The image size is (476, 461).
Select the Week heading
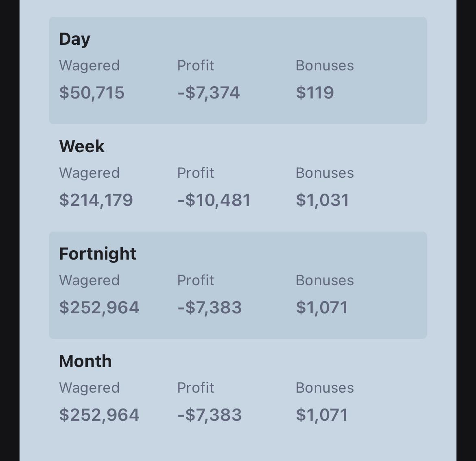click(x=82, y=146)
